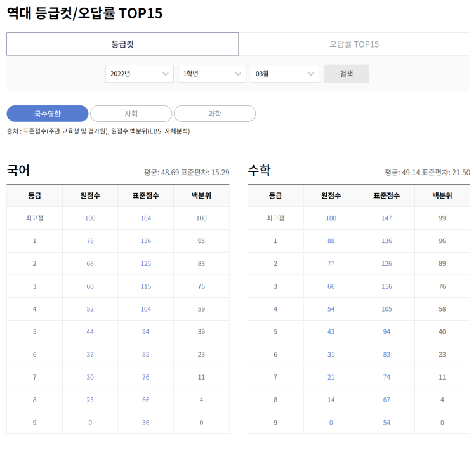Switch to the 등급컷 tab
Image resolution: width=476 pixels, height=450 pixels.
(x=122, y=44)
